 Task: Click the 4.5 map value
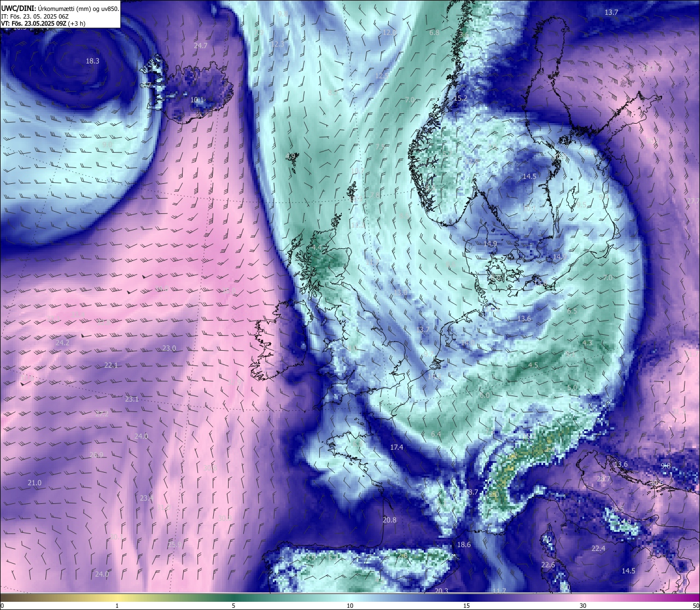[533, 365]
